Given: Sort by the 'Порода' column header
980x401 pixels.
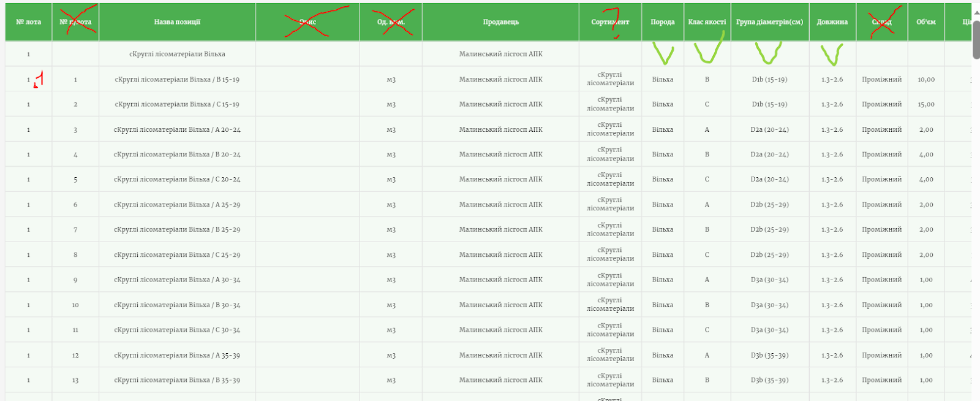Looking at the screenshot, I should tap(662, 22).
